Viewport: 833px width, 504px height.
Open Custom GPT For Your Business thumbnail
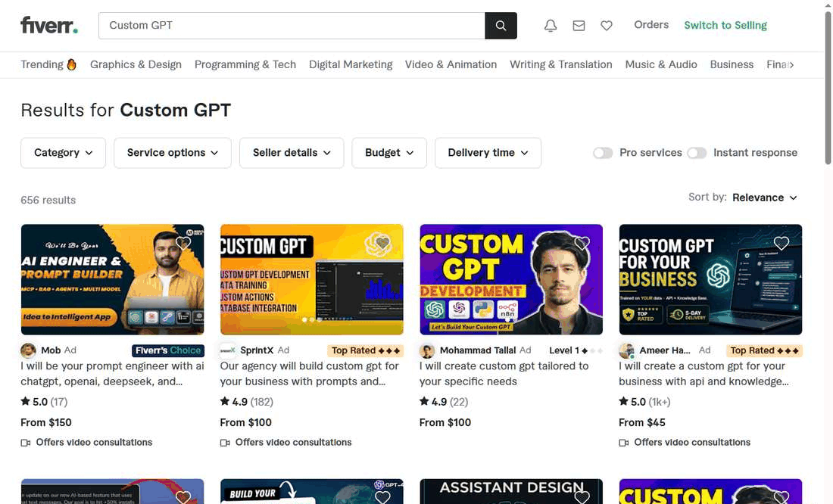710,279
